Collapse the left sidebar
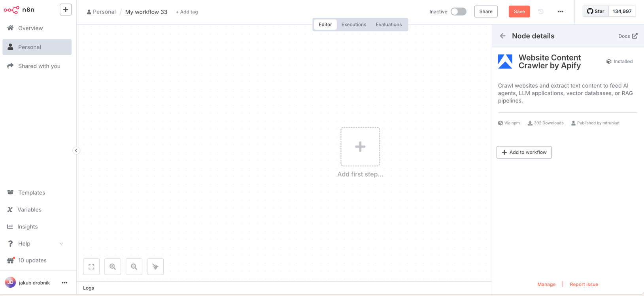This screenshot has width=644, height=296. (76, 151)
